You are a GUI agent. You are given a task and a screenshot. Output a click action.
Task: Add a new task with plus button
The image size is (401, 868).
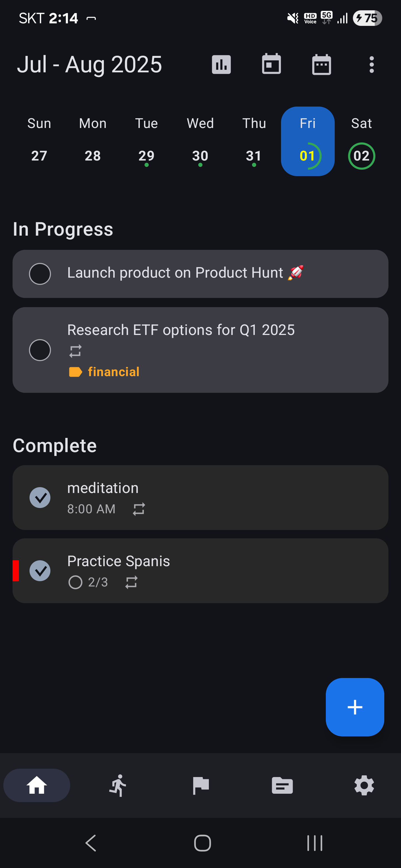(x=355, y=707)
